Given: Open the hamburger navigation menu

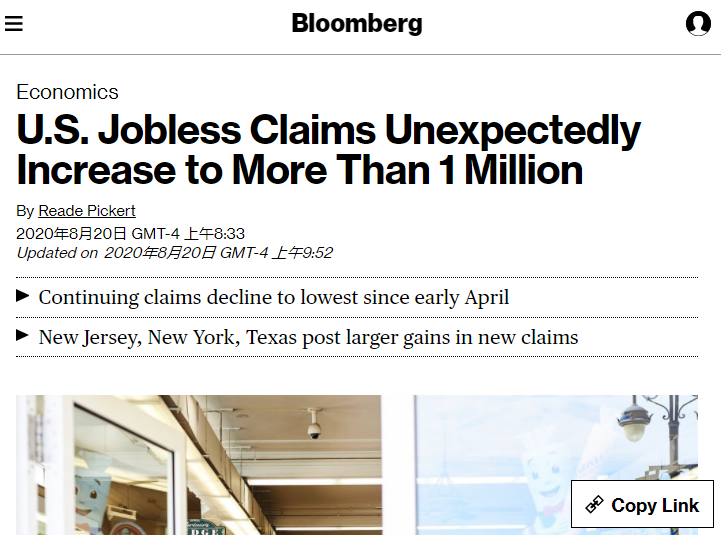Looking at the screenshot, I should (14, 23).
